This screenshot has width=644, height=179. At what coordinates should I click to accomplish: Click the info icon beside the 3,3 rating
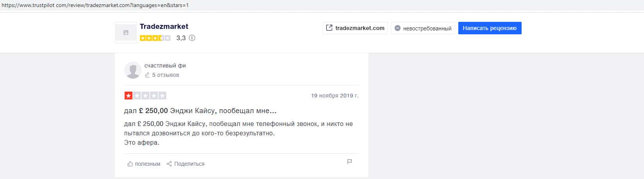tap(192, 38)
